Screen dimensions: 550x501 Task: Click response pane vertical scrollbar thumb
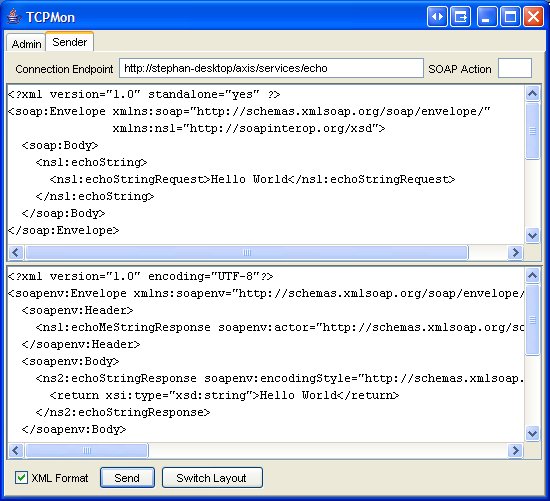[x=532, y=320]
